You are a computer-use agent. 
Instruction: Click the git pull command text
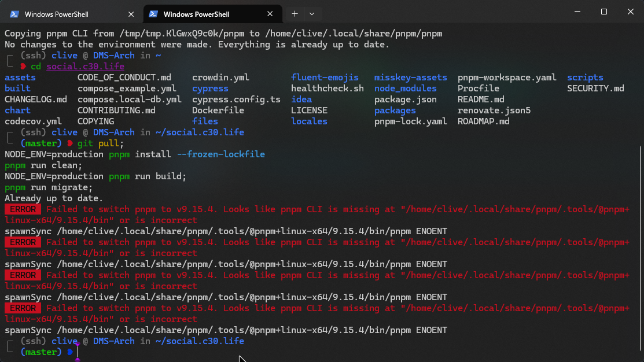101,143
